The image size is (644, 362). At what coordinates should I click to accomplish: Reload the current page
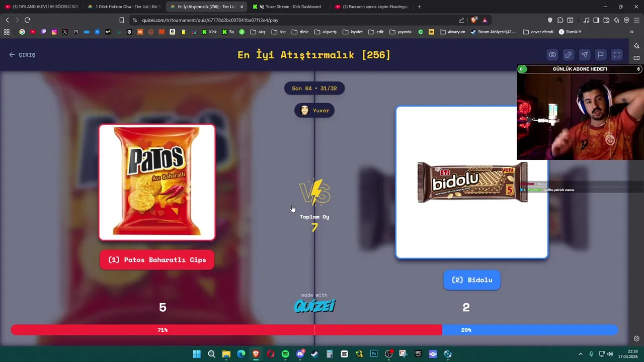point(28,20)
